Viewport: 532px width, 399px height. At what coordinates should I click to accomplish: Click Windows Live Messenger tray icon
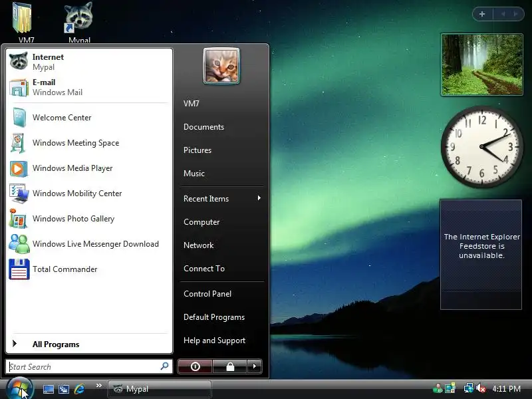coord(438,388)
